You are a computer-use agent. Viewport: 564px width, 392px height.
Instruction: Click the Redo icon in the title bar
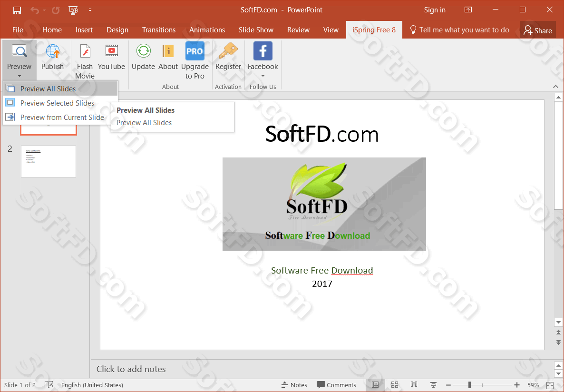[56, 10]
